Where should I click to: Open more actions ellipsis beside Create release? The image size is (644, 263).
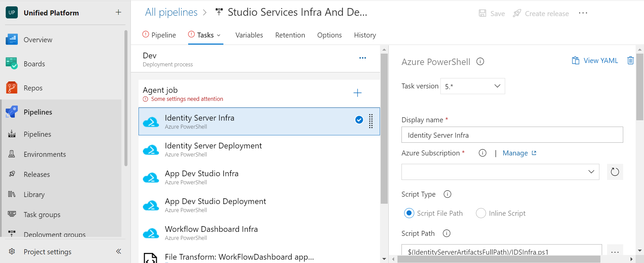click(583, 13)
